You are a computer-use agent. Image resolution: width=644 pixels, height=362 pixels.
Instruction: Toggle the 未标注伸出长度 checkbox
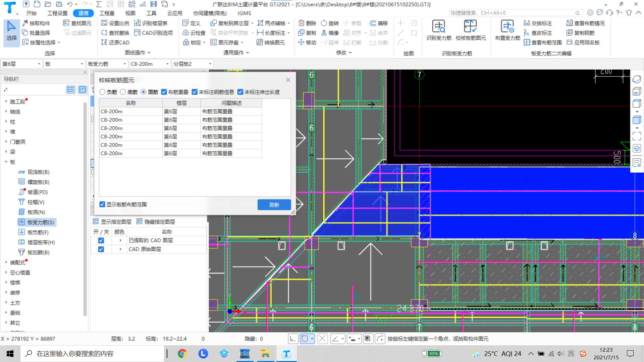pyautogui.click(x=240, y=92)
